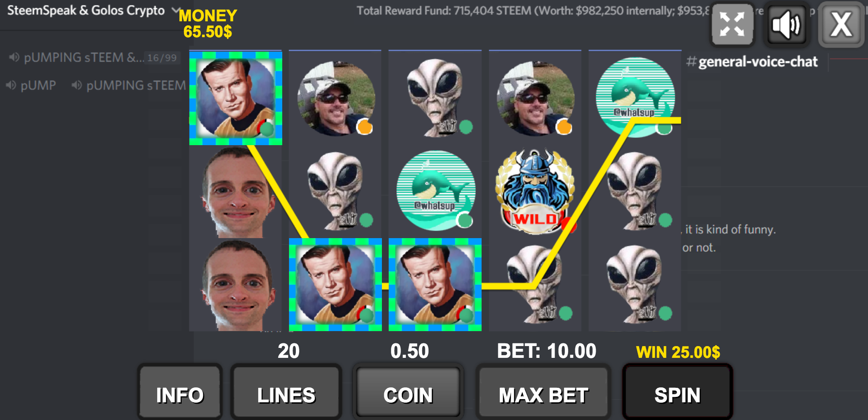The image size is (868, 420).
Task: Mute the game sound speaker icon
Action: point(786,24)
